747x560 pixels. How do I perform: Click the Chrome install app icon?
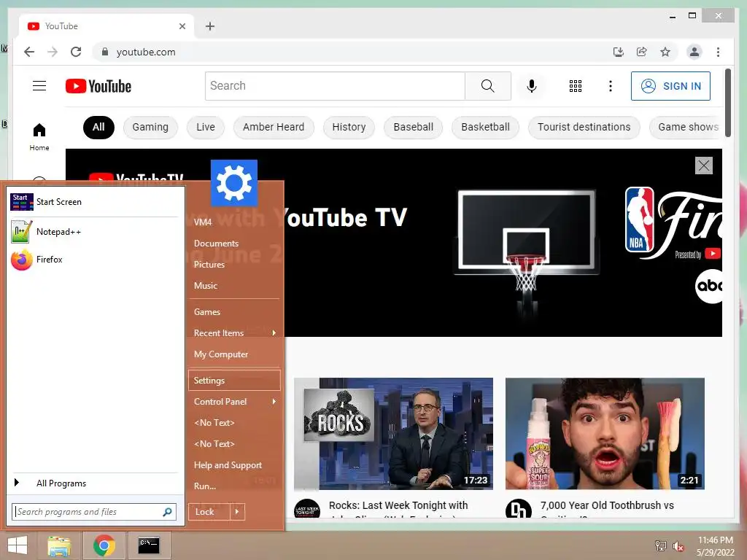pyautogui.click(x=619, y=52)
